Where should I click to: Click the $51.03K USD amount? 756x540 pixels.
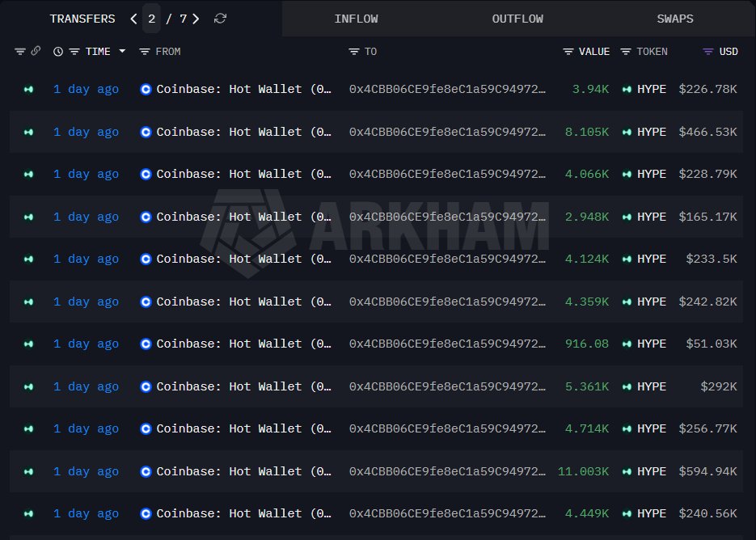(712, 344)
